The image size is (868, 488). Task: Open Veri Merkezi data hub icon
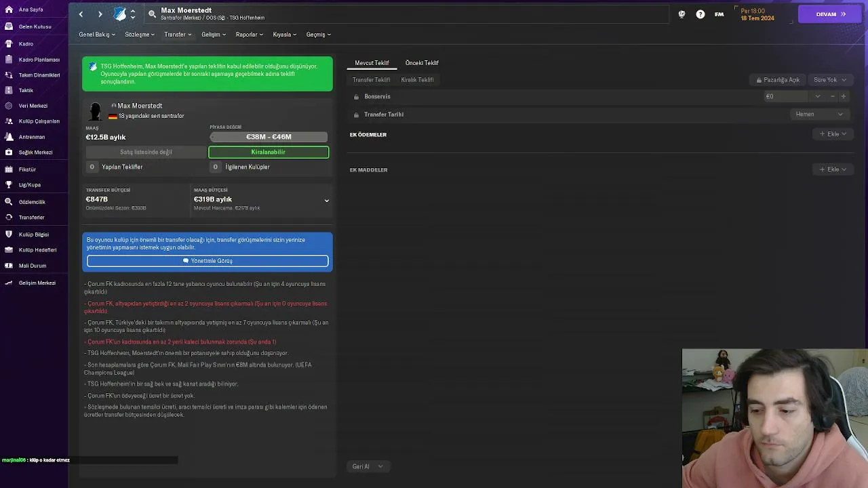9,106
